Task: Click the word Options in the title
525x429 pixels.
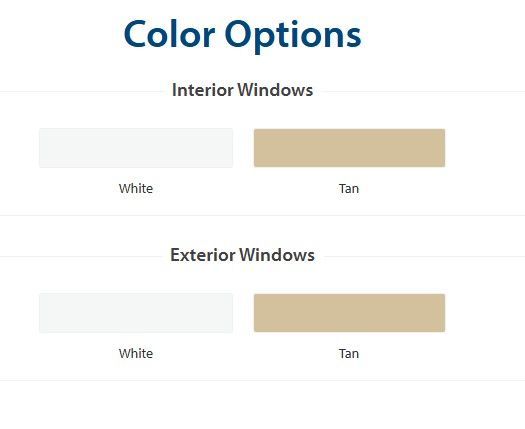Action: pyautogui.click(x=293, y=35)
